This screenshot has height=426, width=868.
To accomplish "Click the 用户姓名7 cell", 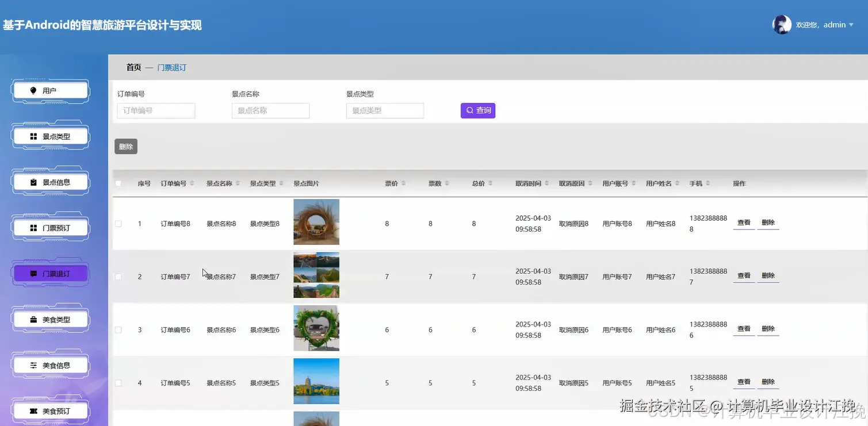I will coord(661,277).
